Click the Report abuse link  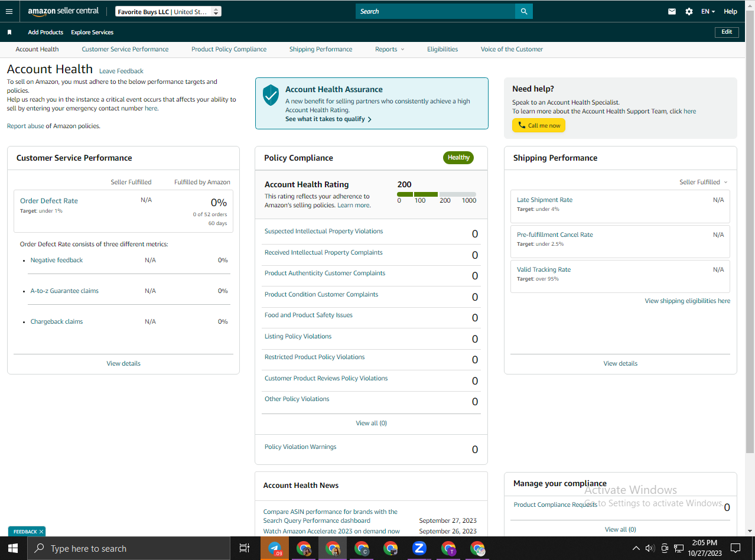point(25,126)
